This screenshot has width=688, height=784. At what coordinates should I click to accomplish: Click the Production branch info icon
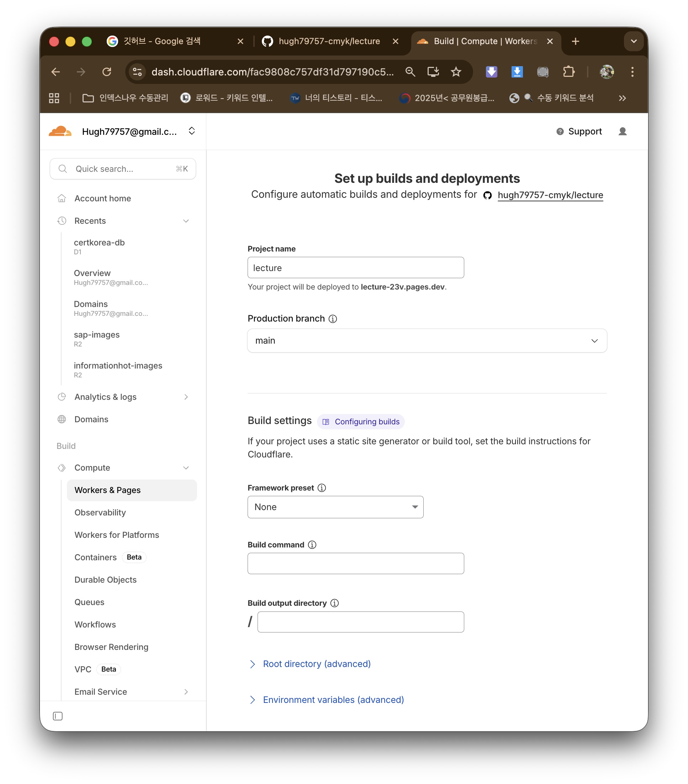[x=333, y=319]
